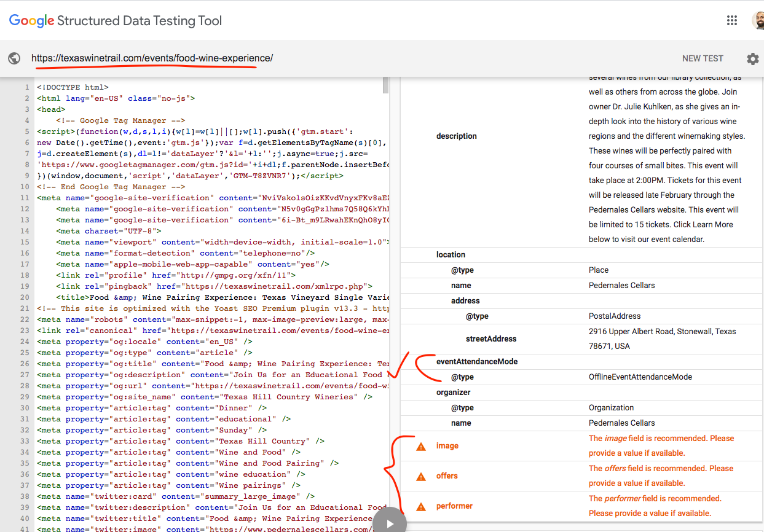The image size is (764, 532).
Task: Click the address property label
Action: [465, 300]
